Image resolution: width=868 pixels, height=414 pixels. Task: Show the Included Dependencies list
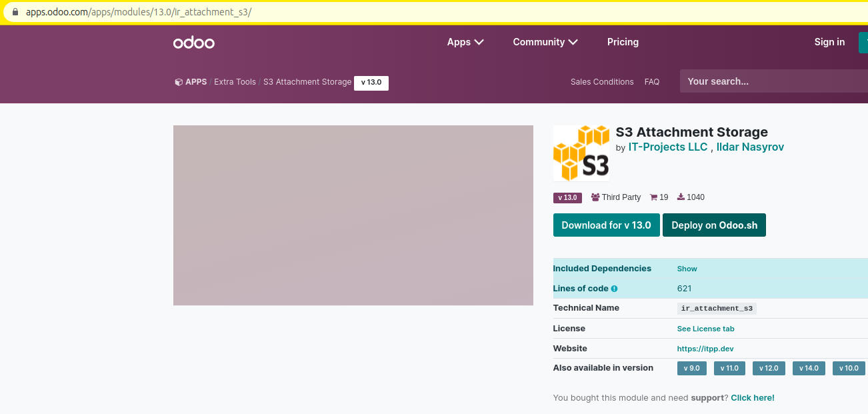click(687, 269)
